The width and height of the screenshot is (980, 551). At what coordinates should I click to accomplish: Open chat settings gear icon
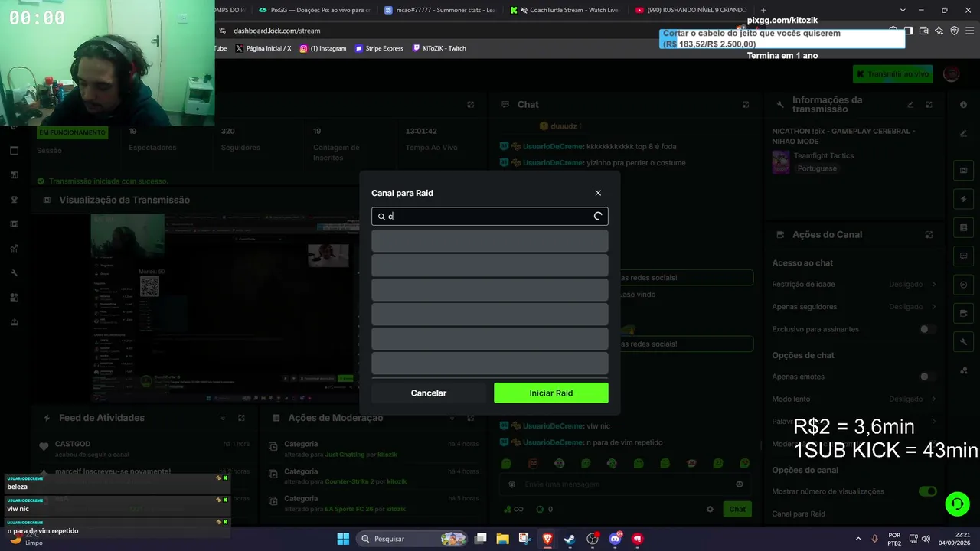pyautogui.click(x=710, y=509)
